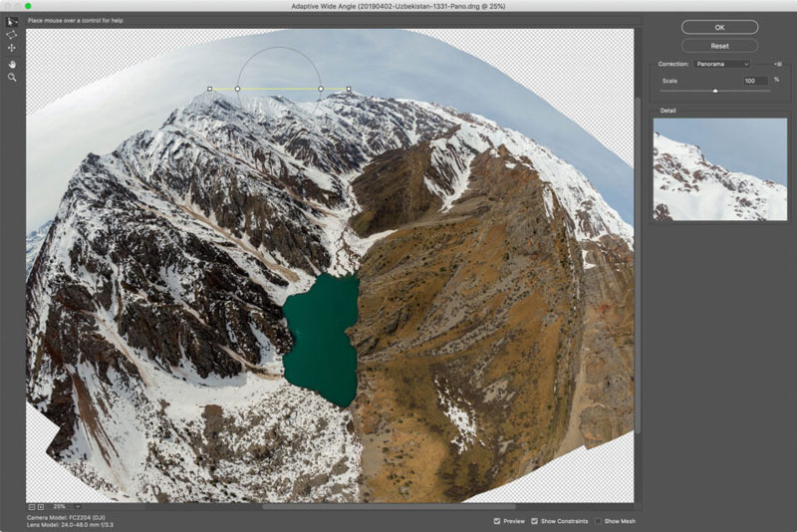Enable the Show Mesh checkbox
The image size is (797, 532).
click(x=597, y=521)
